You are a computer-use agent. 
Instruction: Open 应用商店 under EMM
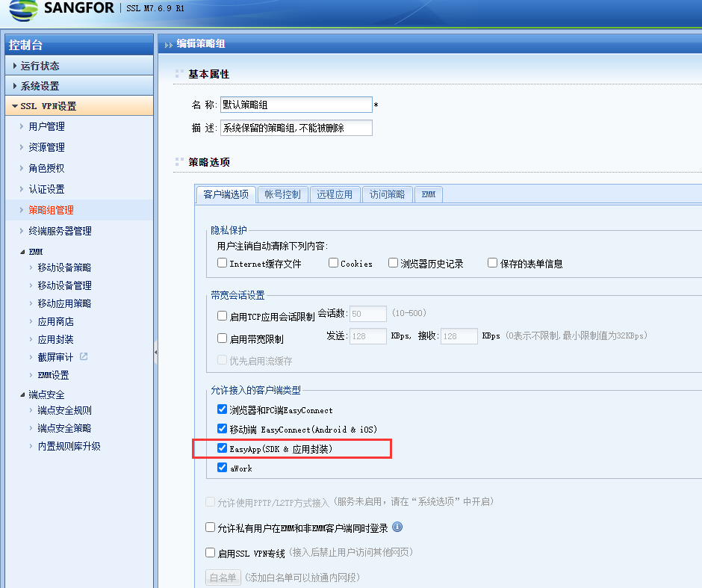[x=55, y=321]
